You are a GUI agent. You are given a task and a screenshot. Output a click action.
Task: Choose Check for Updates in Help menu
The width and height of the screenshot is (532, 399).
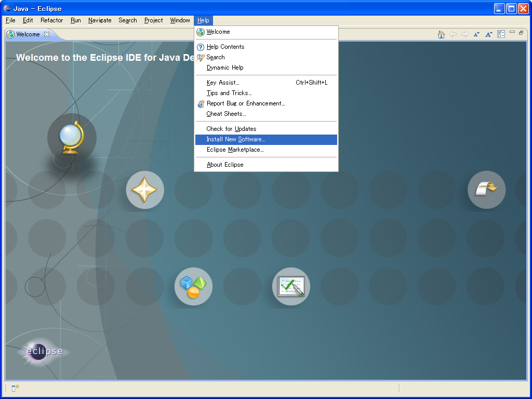click(231, 129)
